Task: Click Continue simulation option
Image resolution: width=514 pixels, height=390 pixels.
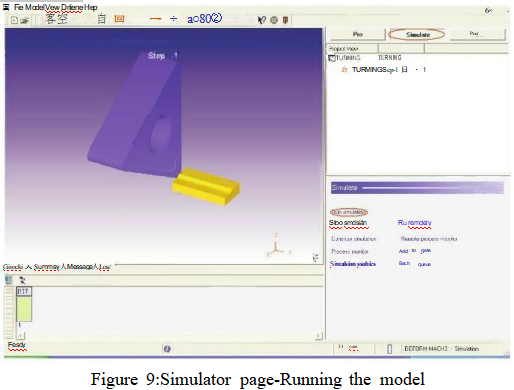Action: coord(354,239)
